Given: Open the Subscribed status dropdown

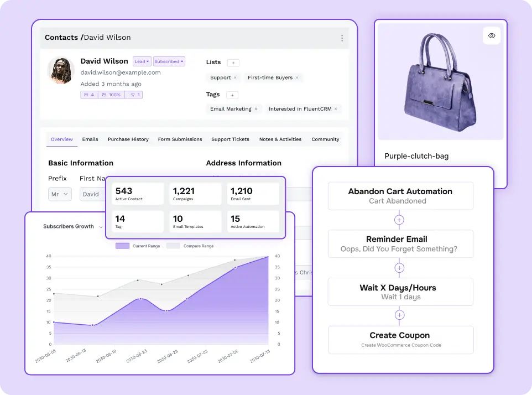Looking at the screenshot, I should (x=169, y=61).
